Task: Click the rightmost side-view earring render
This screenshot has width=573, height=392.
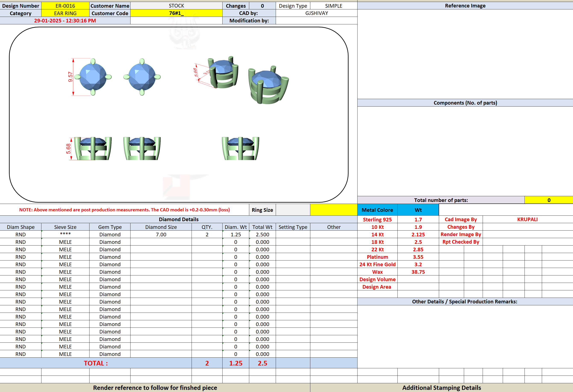Action: click(x=240, y=149)
